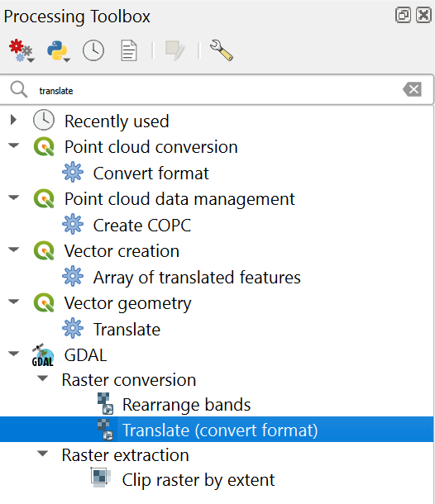Click the Edit Features In-Place icon
Screen dimensions: 435x504
(175, 50)
